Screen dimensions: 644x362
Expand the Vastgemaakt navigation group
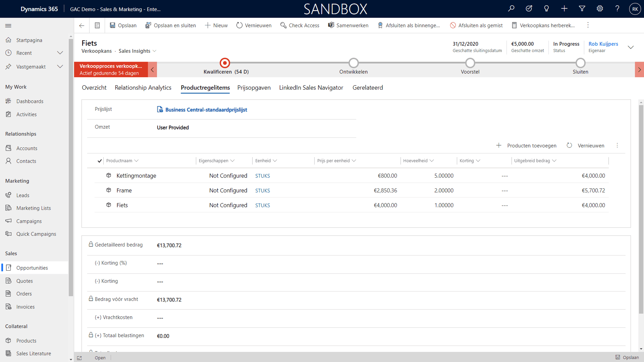tap(60, 67)
